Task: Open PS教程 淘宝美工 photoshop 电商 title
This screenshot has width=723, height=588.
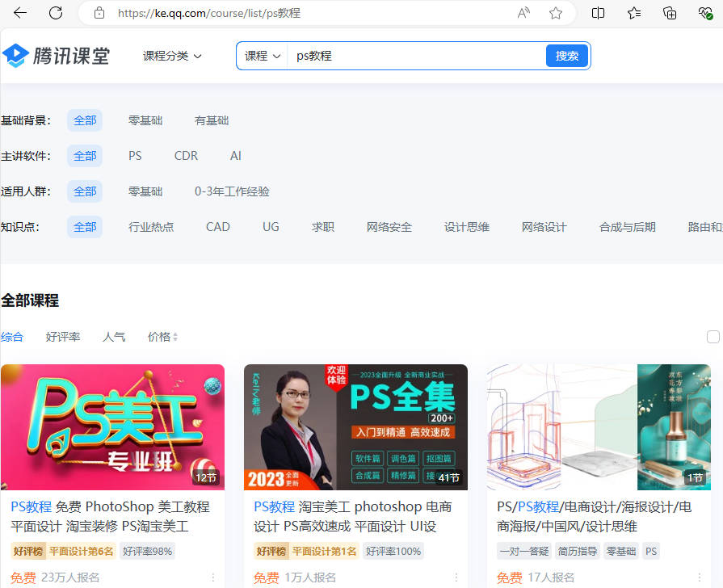Action: 353,516
